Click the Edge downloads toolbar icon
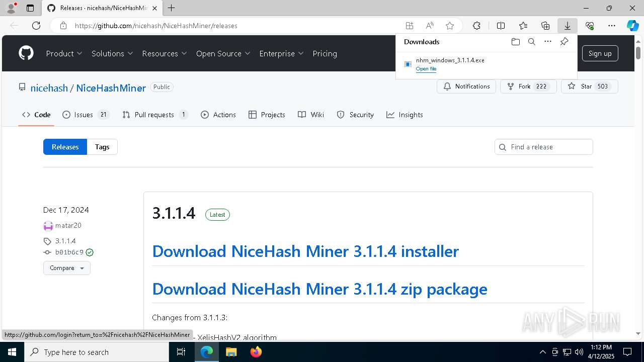This screenshot has height=362, width=644. pyautogui.click(x=567, y=26)
